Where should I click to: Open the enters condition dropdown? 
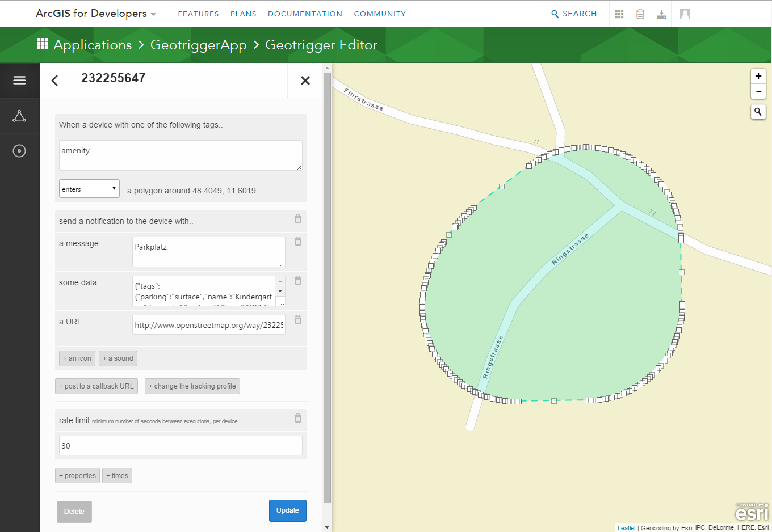pos(89,189)
